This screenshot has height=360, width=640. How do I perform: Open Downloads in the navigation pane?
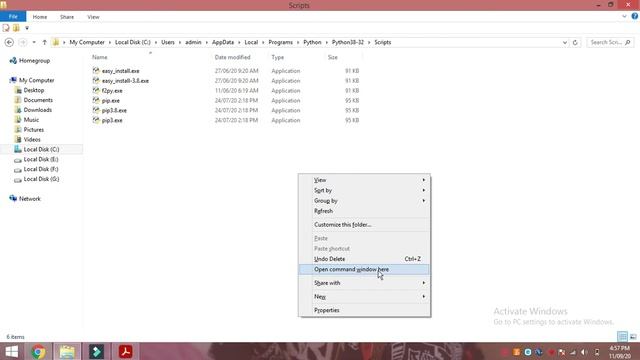click(x=38, y=110)
